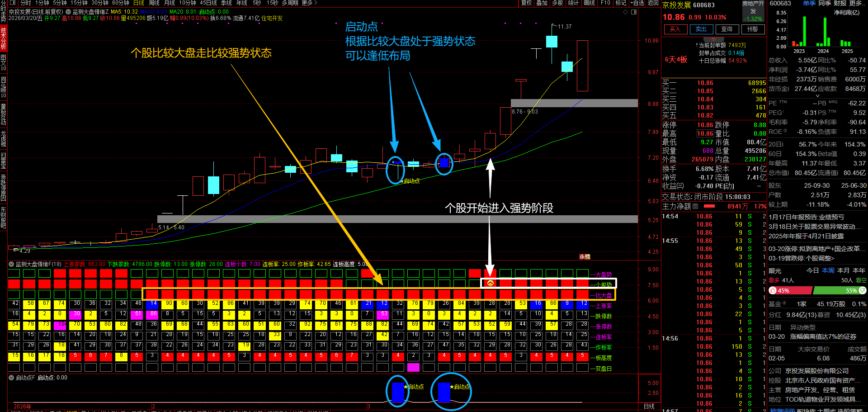
Task: Open 龙虎榜 sidebar tab
Action: click(4, 139)
